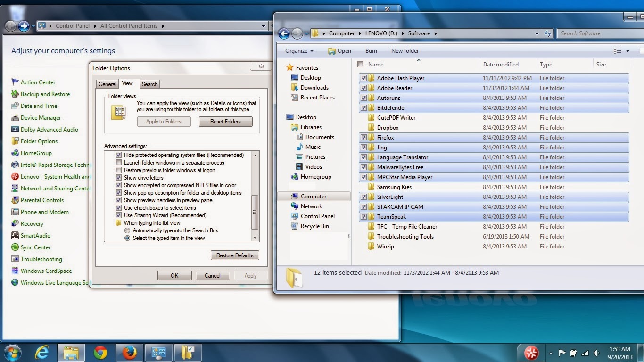The height and width of the screenshot is (362, 644).
Task: Switch to the Search tab
Action: (149, 84)
